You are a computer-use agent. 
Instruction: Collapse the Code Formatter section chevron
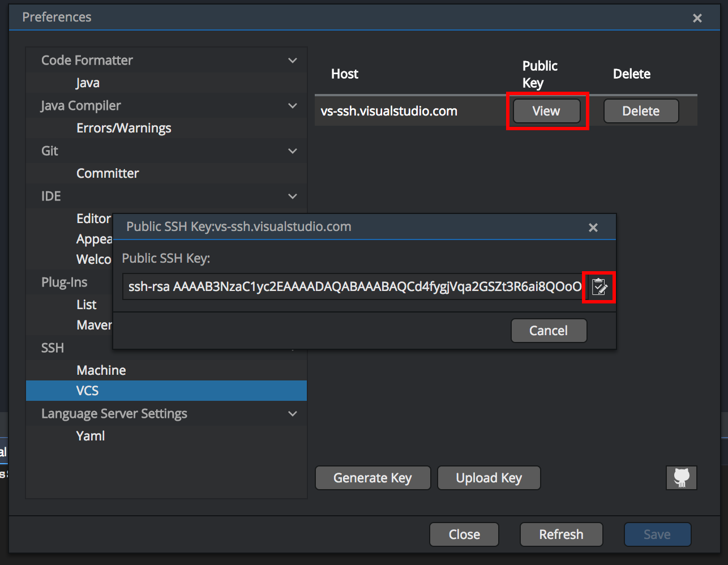pyautogui.click(x=293, y=61)
